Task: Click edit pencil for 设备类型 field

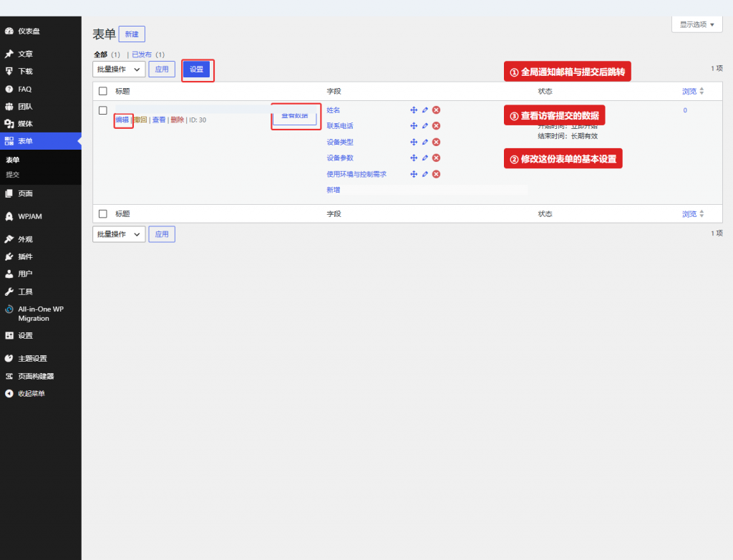Action: 425,143
